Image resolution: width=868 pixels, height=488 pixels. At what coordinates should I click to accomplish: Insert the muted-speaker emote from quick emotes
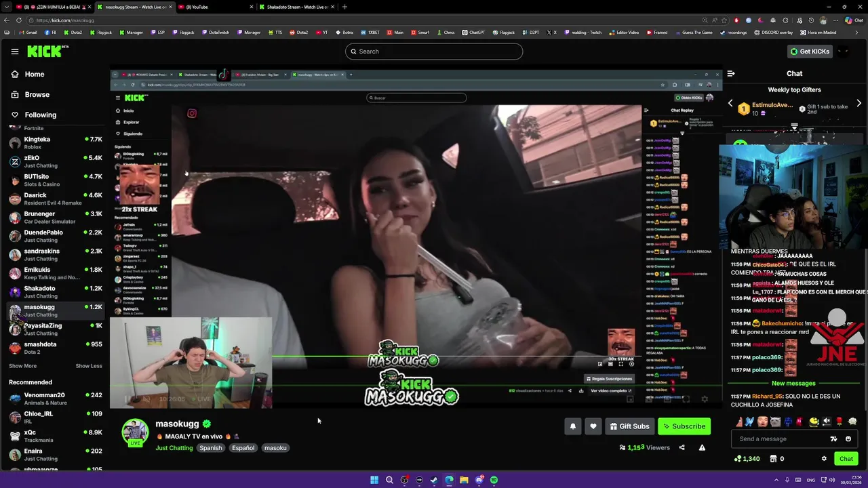click(x=827, y=422)
